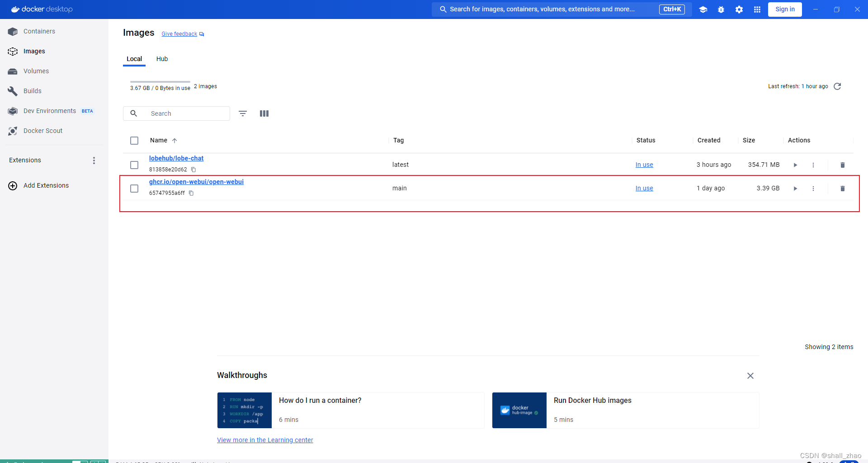Image resolution: width=868 pixels, height=463 pixels.
Task: Click the refresh images icon
Action: (x=837, y=86)
